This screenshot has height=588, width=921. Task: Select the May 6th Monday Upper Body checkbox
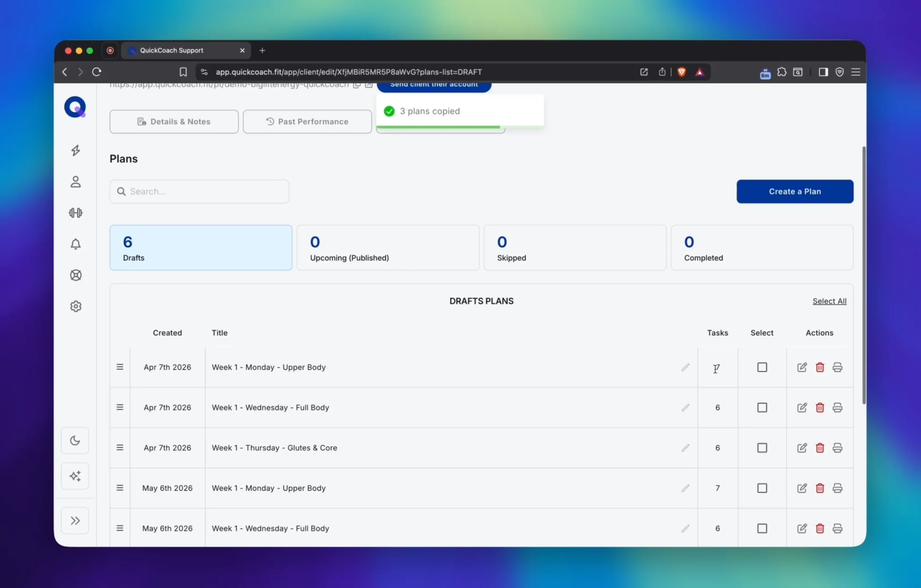point(762,488)
